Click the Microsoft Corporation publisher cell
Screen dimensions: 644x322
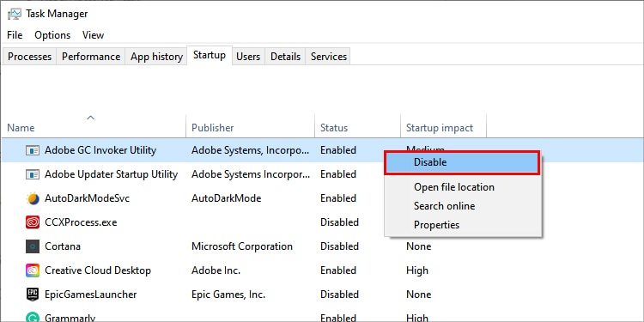[x=242, y=246]
